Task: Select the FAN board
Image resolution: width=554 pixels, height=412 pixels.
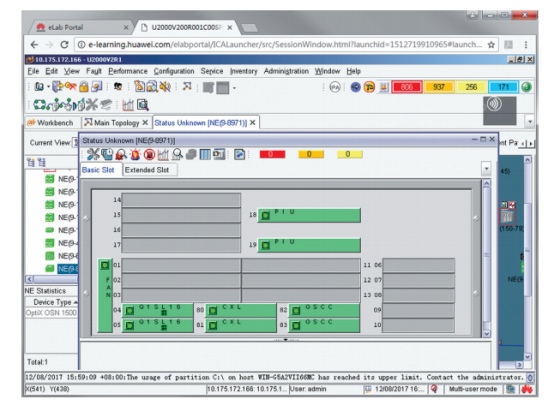Action: pos(105,295)
